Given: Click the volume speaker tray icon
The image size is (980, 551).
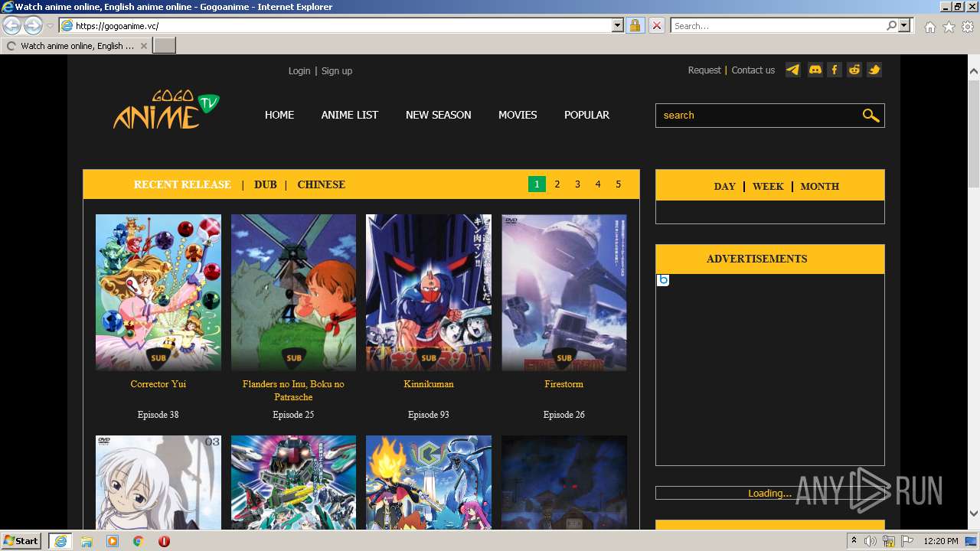Looking at the screenshot, I should point(870,541).
